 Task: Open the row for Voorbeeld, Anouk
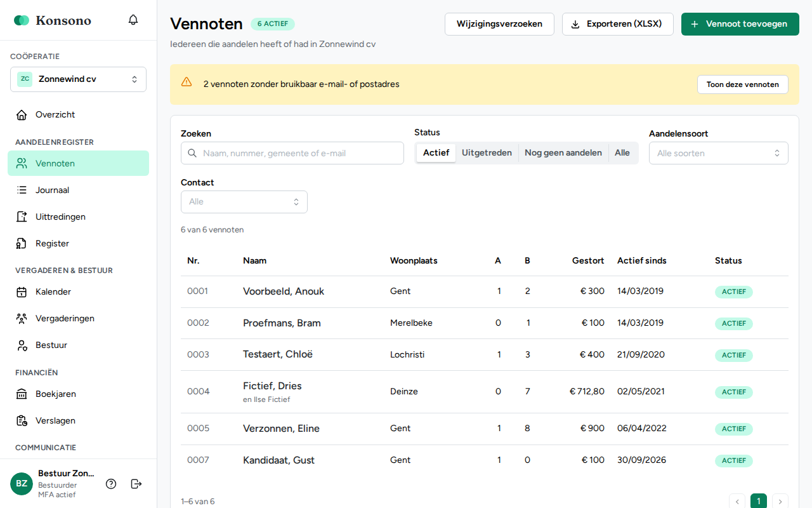point(485,291)
